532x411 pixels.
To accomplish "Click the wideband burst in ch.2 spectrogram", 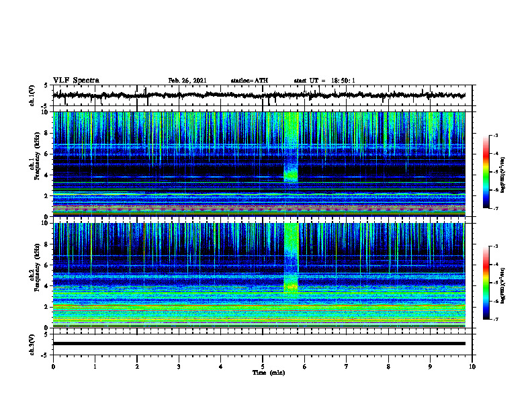I will pos(291,259).
